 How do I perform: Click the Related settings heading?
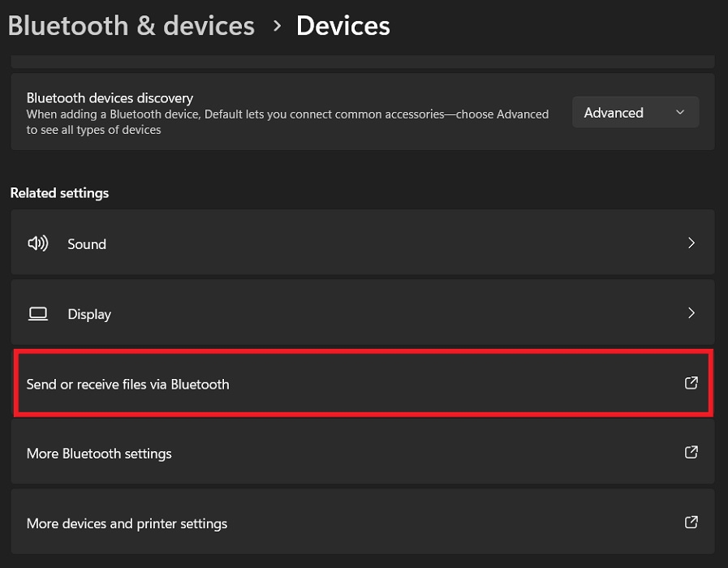tap(58, 192)
